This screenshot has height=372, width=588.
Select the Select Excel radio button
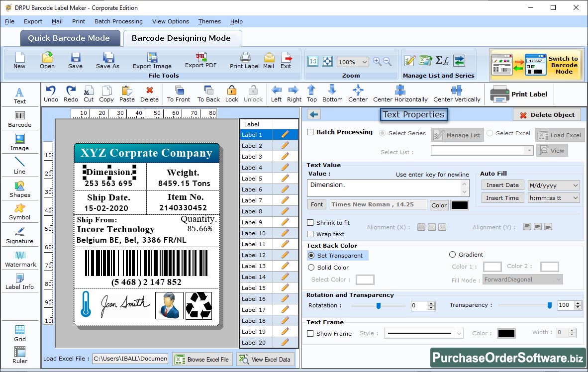click(490, 133)
